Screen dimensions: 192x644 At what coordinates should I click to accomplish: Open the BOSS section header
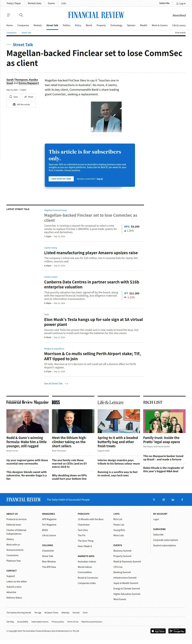pos(56,402)
